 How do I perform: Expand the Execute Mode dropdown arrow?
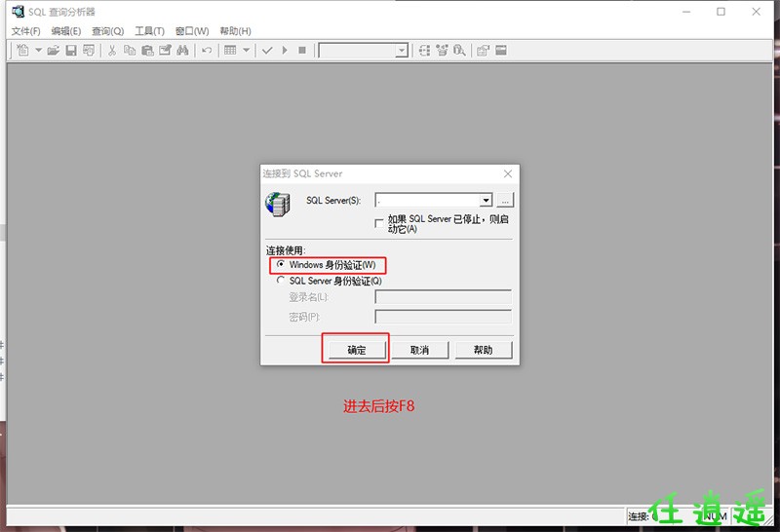pyautogui.click(x=246, y=51)
